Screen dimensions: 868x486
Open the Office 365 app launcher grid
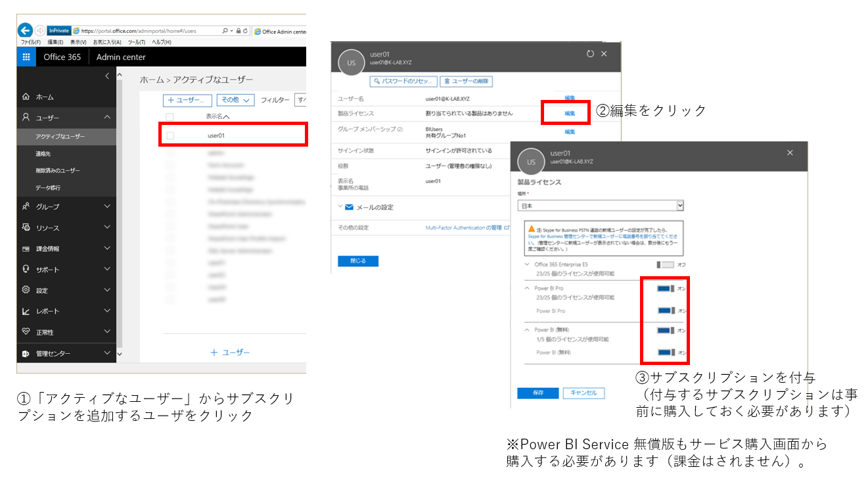click(26, 57)
